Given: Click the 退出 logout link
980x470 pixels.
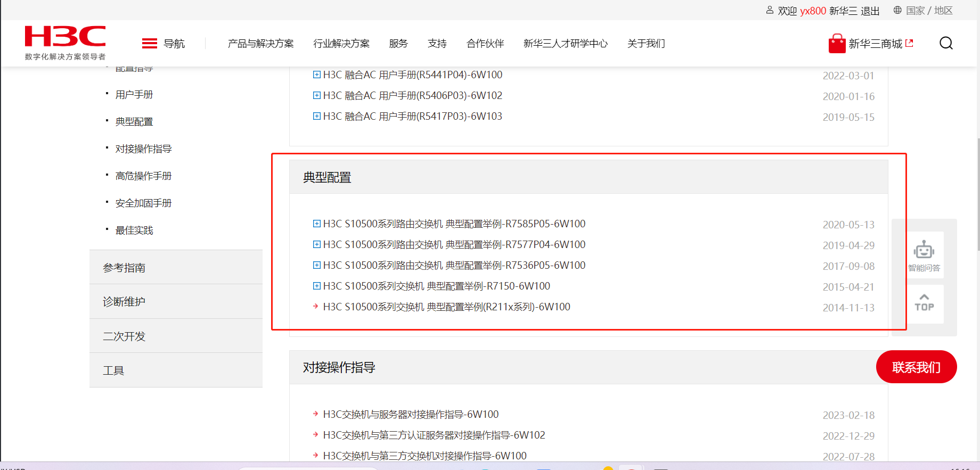Looking at the screenshot, I should coord(870,11).
